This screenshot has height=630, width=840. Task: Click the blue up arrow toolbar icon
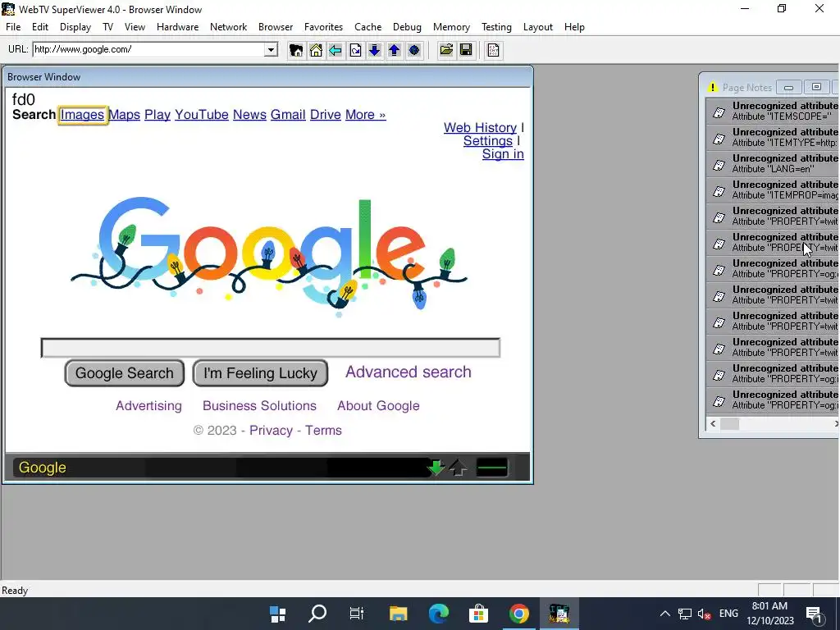(395, 50)
